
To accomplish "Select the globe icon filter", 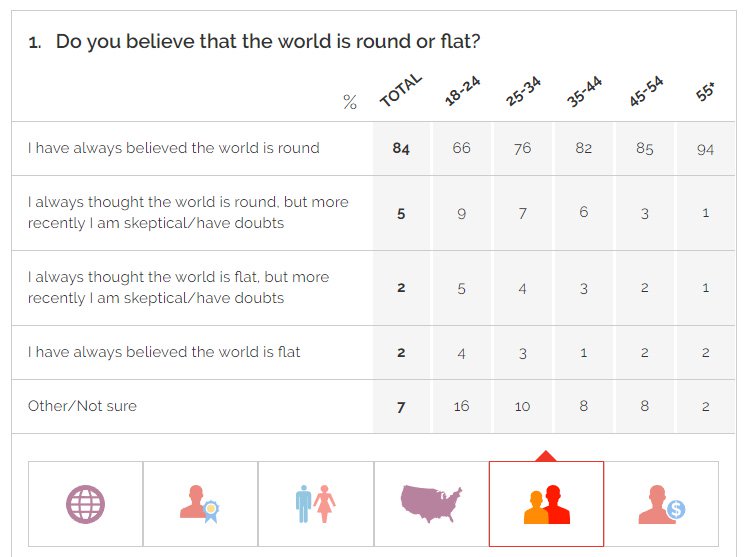I will 85,504.
